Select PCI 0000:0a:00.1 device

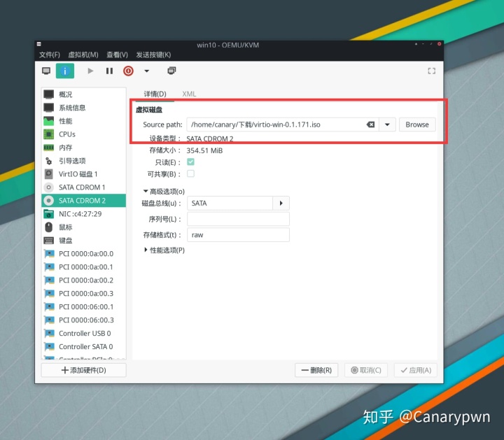coord(83,267)
